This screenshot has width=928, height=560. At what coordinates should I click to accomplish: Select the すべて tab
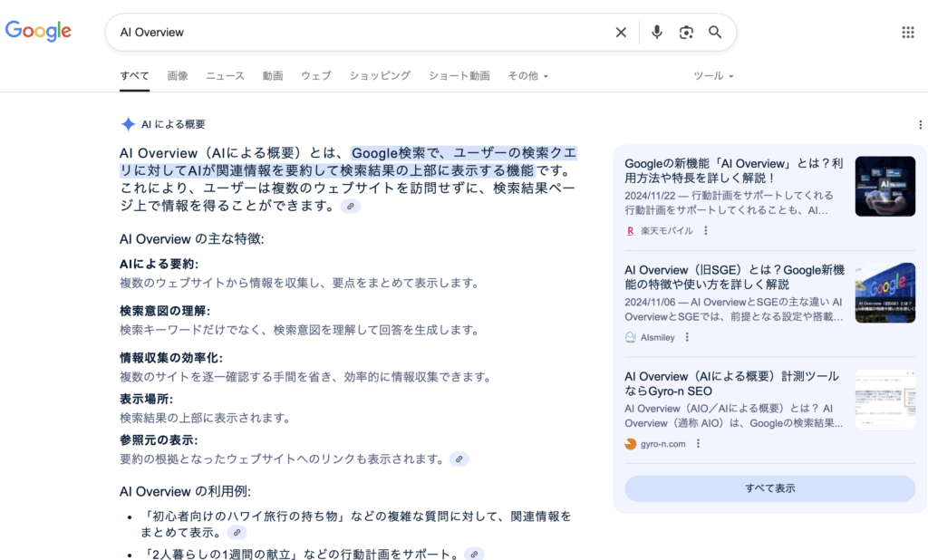click(x=134, y=76)
